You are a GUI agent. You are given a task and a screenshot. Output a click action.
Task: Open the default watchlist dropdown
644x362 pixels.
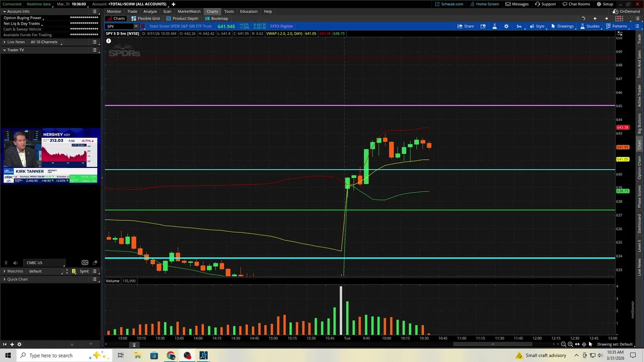(x=46, y=271)
